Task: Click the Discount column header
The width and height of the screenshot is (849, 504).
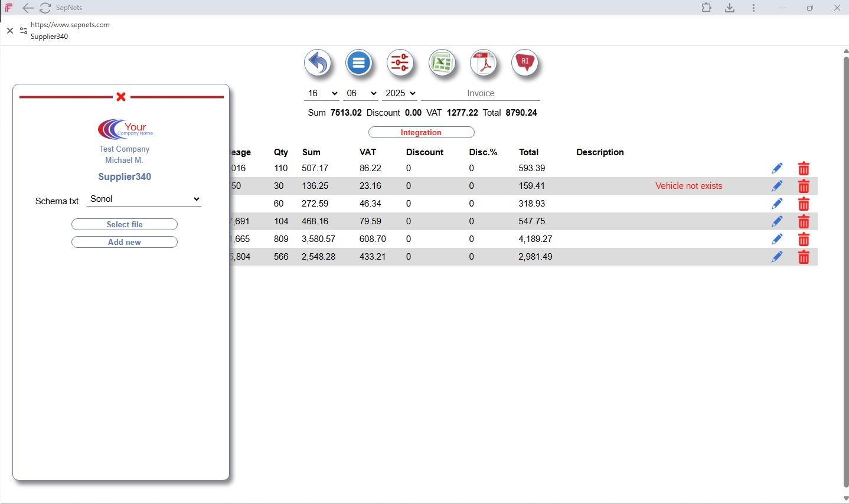Action: coord(424,152)
